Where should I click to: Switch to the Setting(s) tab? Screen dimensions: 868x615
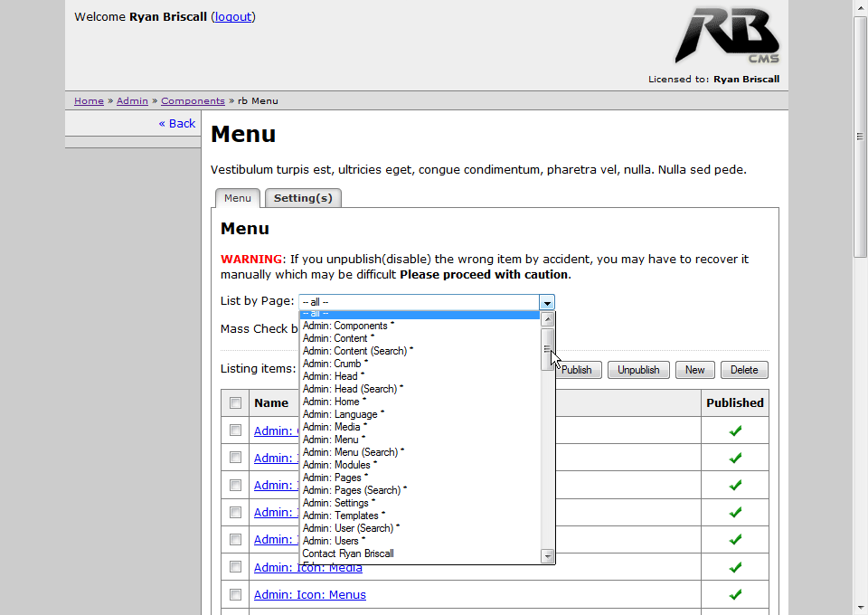(x=303, y=198)
